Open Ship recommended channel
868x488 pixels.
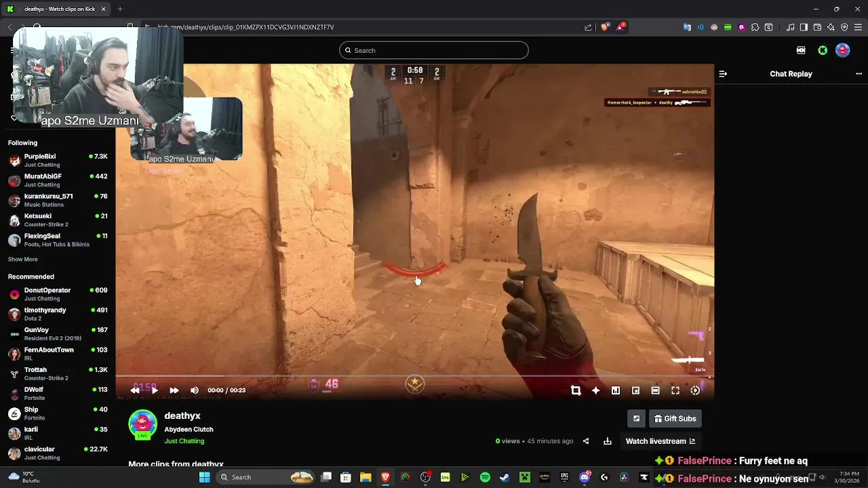tap(58, 413)
